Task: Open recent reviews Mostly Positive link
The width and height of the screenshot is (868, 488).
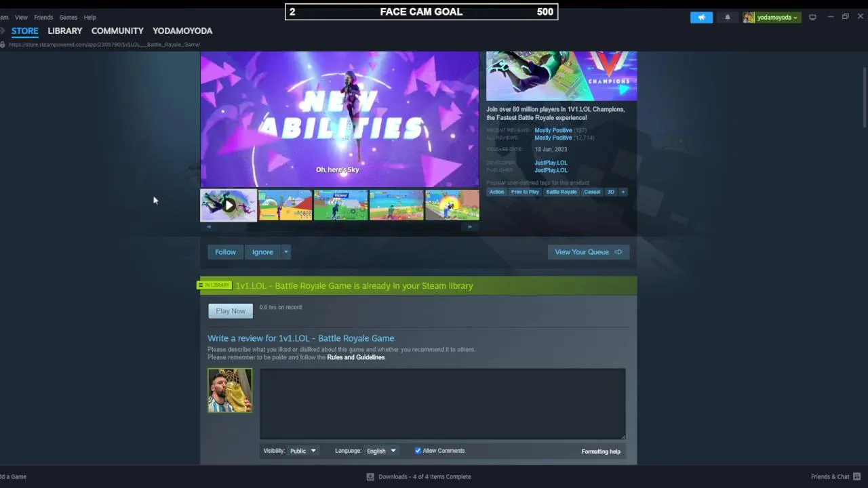Action: point(553,130)
